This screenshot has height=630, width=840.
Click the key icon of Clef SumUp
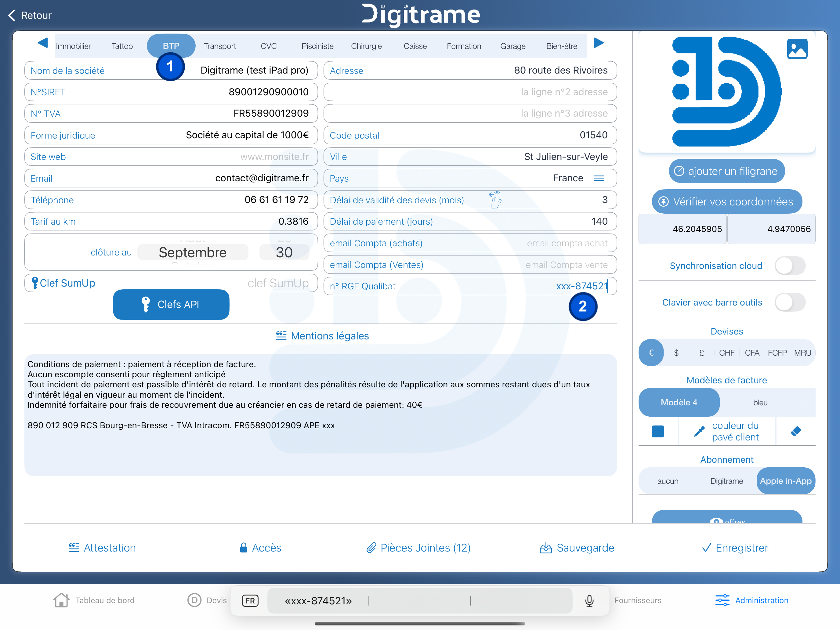tap(34, 283)
